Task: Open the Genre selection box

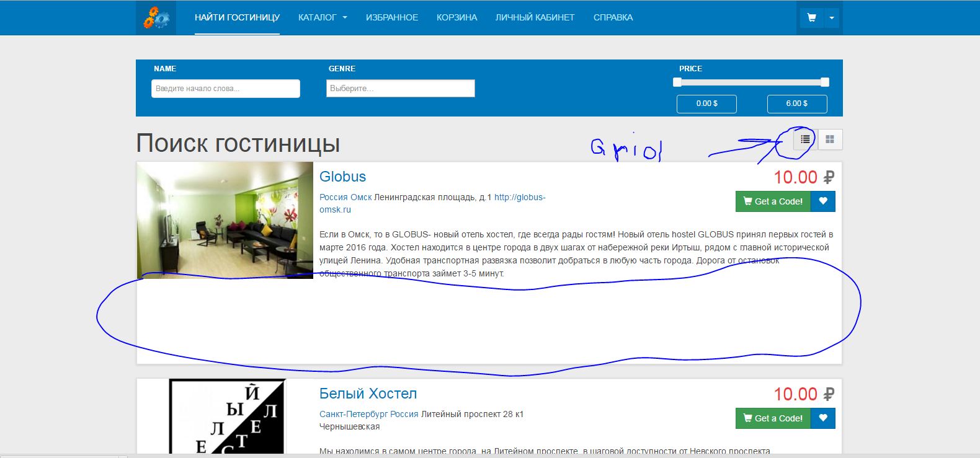Action: click(401, 89)
